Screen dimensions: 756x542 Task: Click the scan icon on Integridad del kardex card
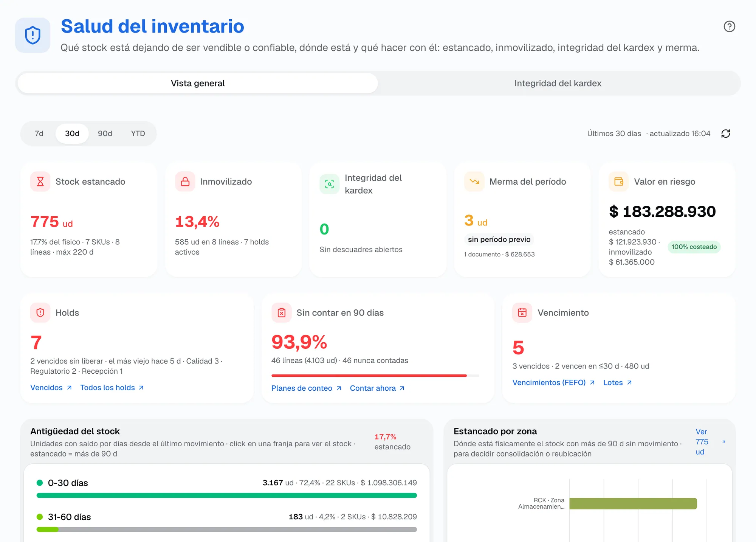coord(330,184)
